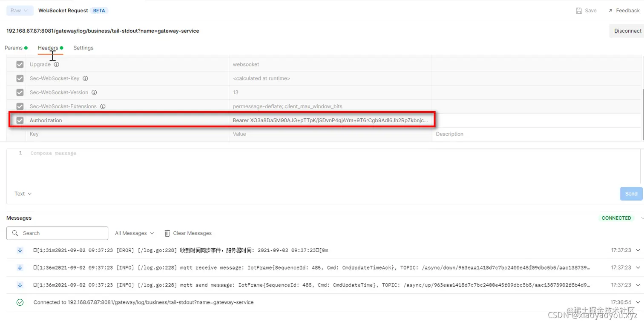Click the websocket value cell

coord(331,65)
